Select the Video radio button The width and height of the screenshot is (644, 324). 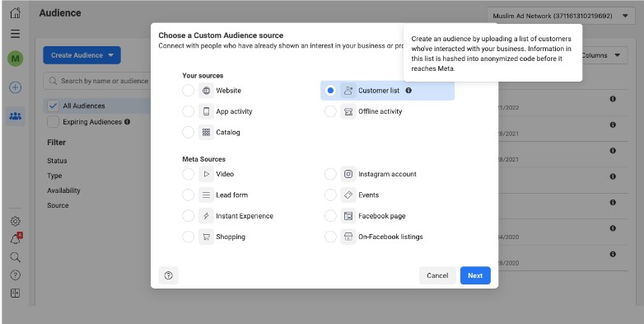pos(188,174)
